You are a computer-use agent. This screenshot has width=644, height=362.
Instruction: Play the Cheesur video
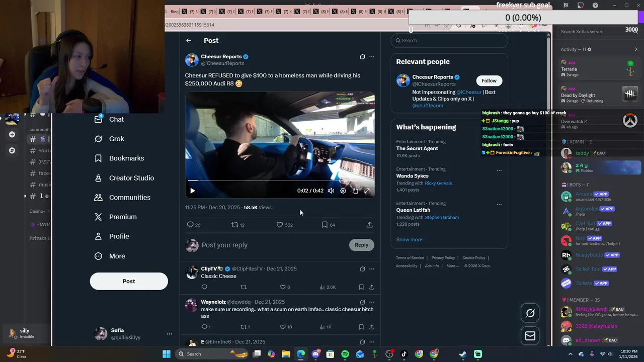tap(192, 191)
